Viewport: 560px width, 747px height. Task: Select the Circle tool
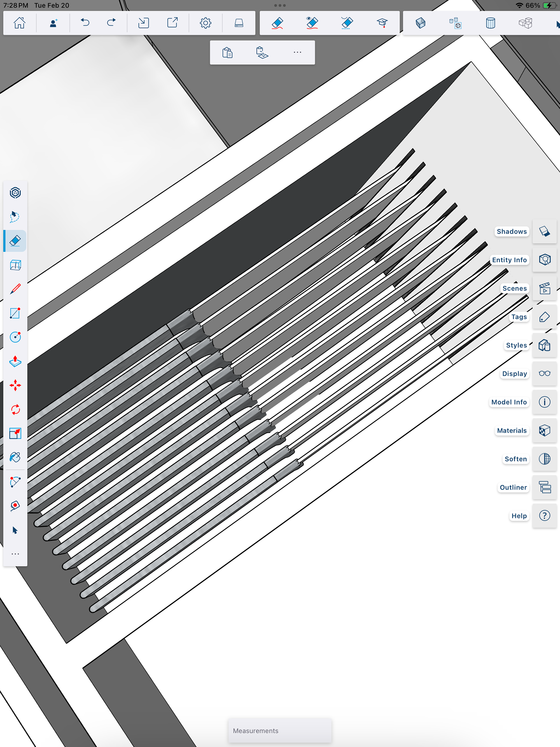click(x=15, y=337)
